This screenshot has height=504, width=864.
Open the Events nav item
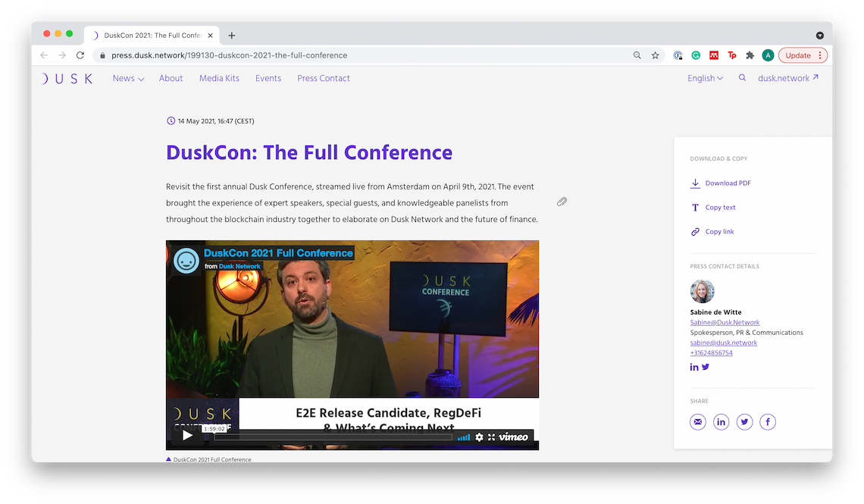tap(268, 78)
